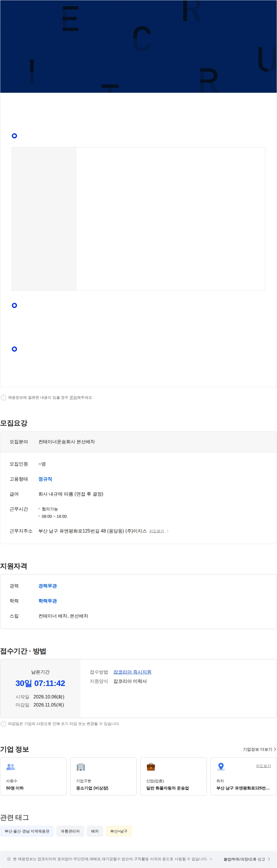
Task: Click 08:00 ~ 18:00 working hours
Action: [x=54, y=516]
